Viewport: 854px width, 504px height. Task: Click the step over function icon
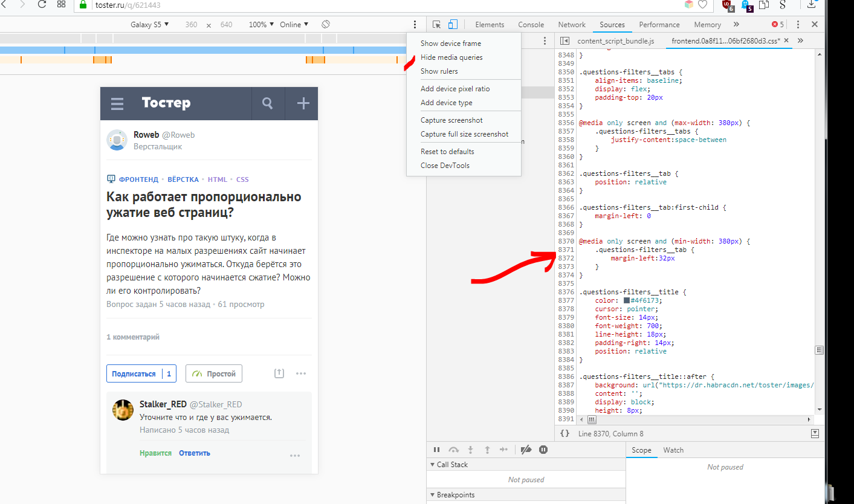pyautogui.click(x=453, y=450)
